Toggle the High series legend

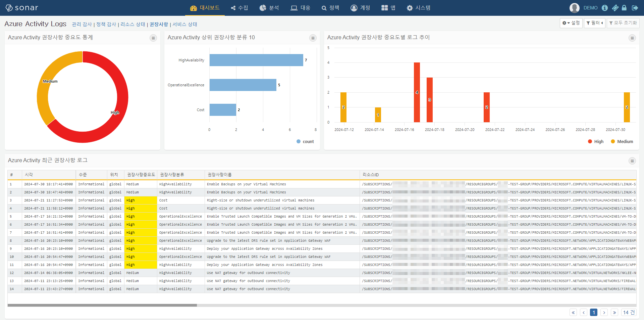pos(596,142)
